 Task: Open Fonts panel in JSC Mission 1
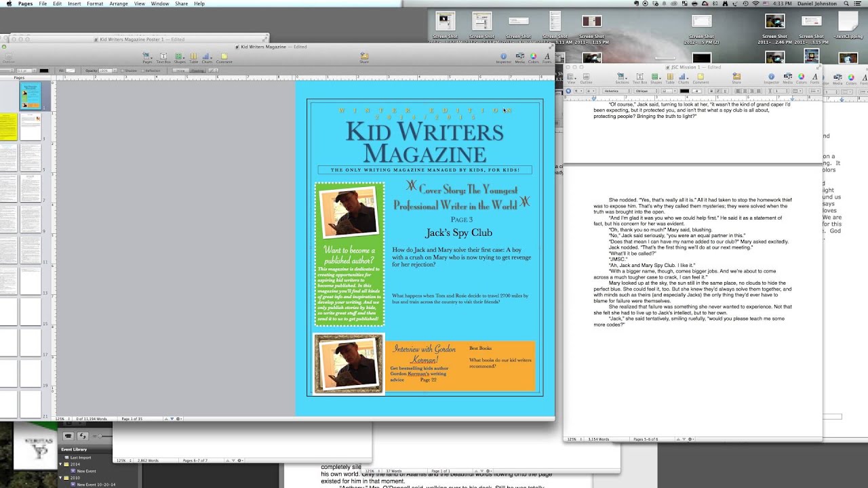point(814,78)
